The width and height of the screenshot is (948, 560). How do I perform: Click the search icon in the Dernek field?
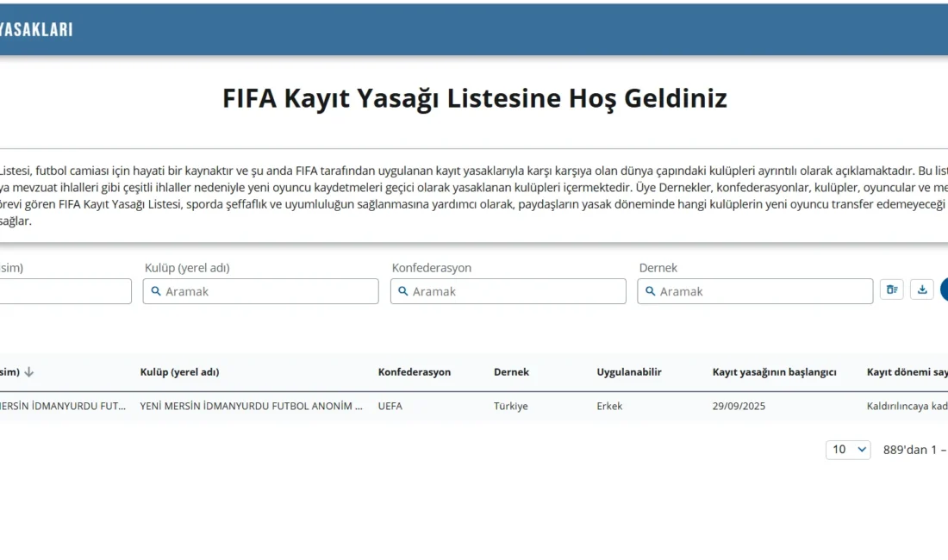pos(651,291)
